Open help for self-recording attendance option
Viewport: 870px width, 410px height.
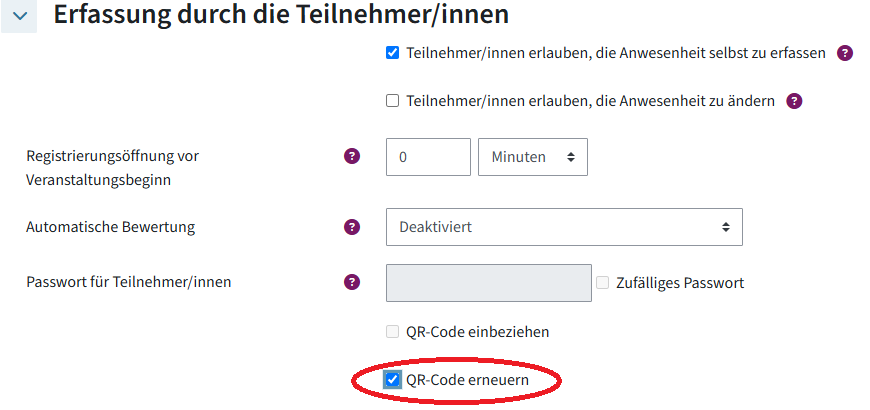(845, 53)
